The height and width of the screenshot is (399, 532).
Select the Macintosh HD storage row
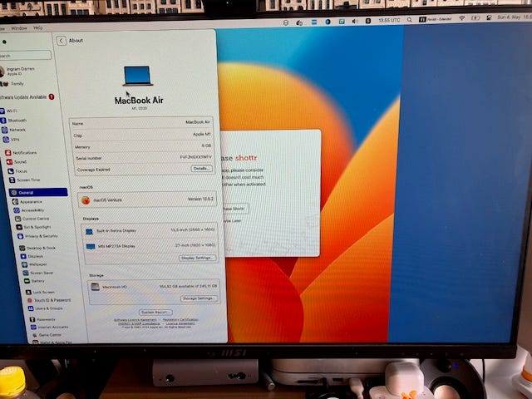[154, 287]
